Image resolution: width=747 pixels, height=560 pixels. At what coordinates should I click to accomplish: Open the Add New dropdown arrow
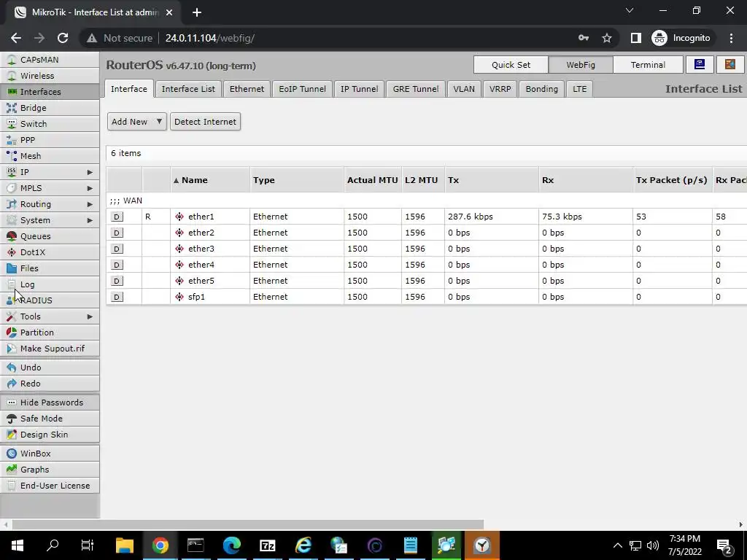159,122
